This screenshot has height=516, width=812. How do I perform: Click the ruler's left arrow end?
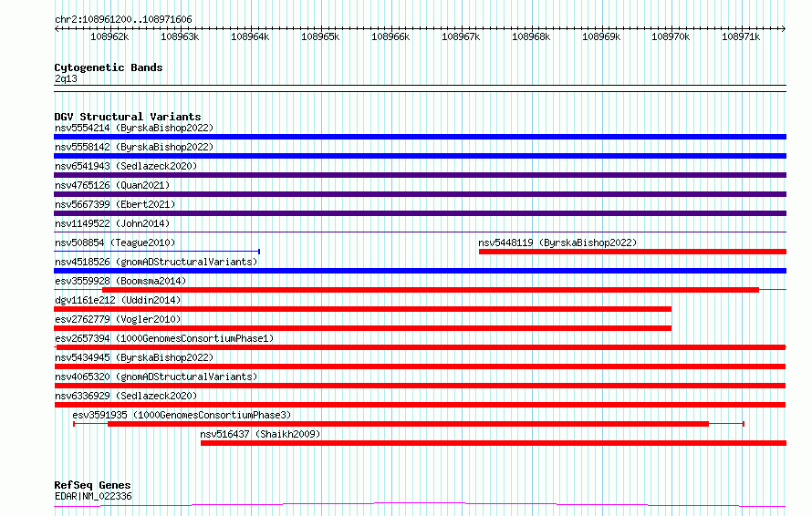[x=57, y=28]
